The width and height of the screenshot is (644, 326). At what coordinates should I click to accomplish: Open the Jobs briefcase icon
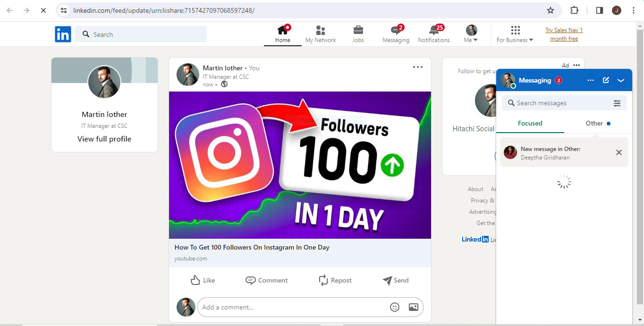pos(358,34)
